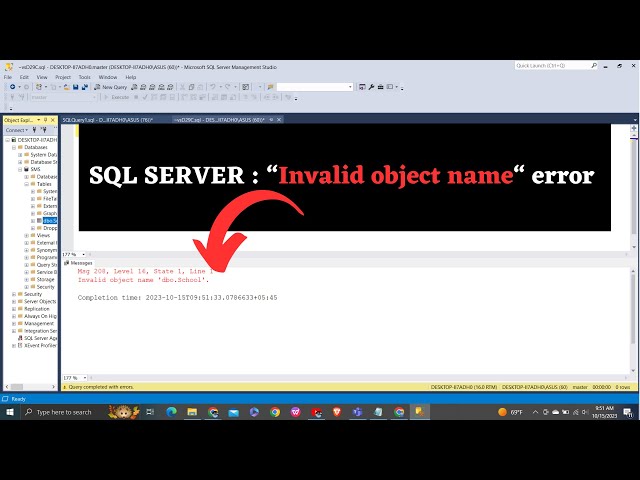Open File Explorer from the taskbar
Screen dimensions: 640x480
click(192, 412)
